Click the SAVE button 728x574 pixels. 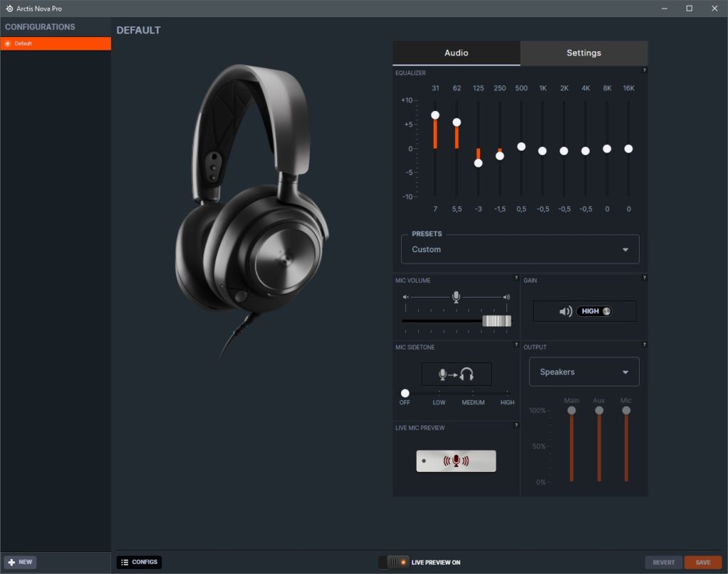704,562
